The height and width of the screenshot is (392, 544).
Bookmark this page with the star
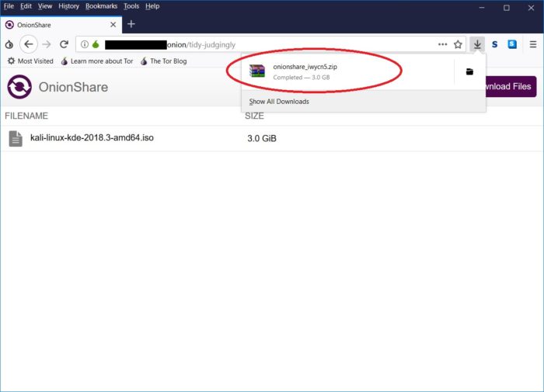click(x=458, y=44)
